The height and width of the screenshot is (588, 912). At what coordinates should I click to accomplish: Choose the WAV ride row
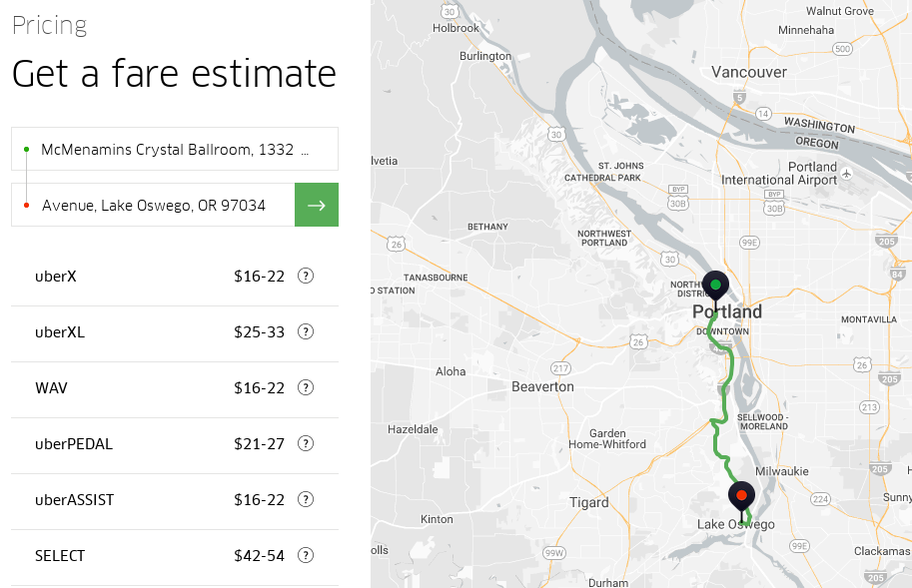pos(51,387)
